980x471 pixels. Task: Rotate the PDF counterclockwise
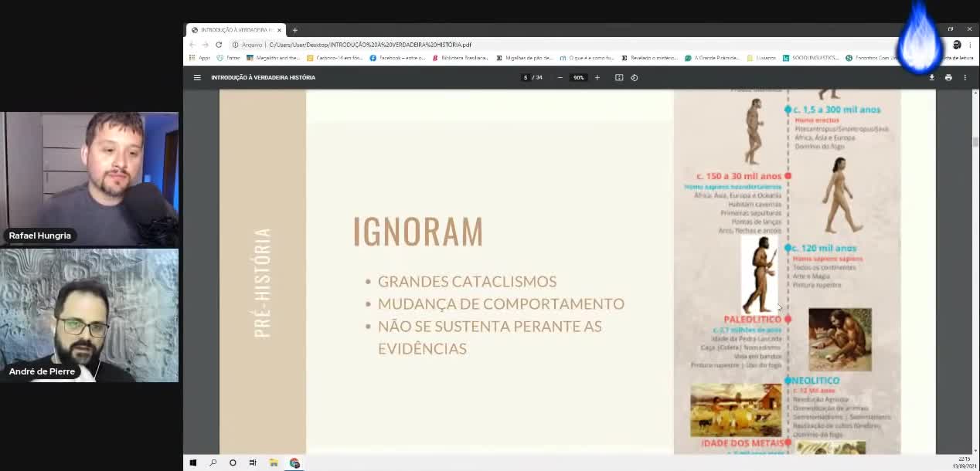pyautogui.click(x=635, y=77)
